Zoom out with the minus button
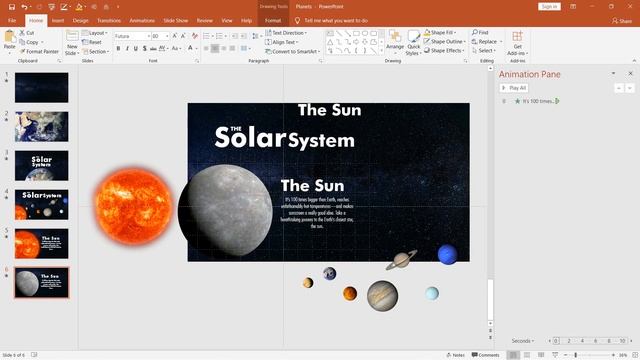640x360 pixels. 566,355
